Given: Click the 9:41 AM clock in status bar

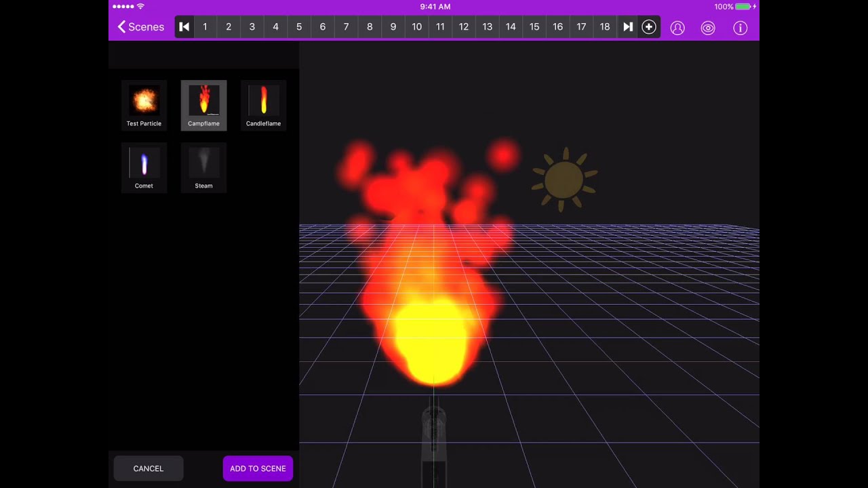Looking at the screenshot, I should (x=435, y=7).
